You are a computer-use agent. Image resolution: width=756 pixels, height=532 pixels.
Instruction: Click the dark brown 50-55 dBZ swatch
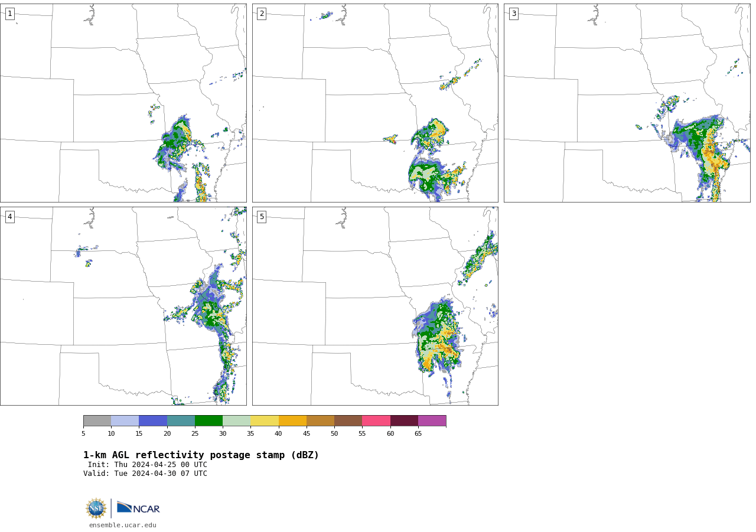[348, 420]
